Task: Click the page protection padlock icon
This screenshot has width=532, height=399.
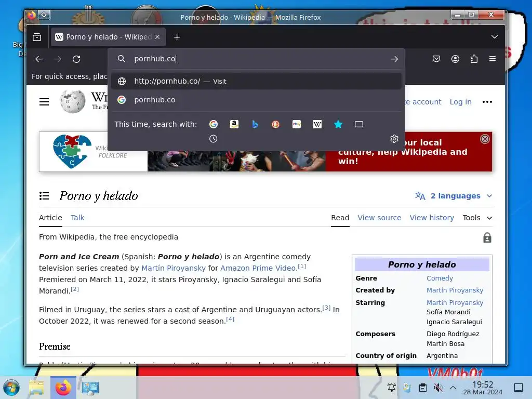Action: coord(487,237)
